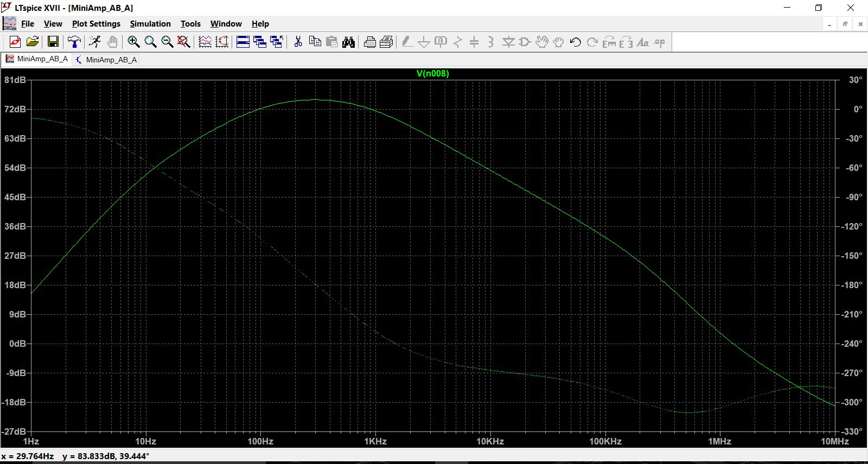Open the Help menu
This screenshot has width=868, height=464.
coord(260,24)
